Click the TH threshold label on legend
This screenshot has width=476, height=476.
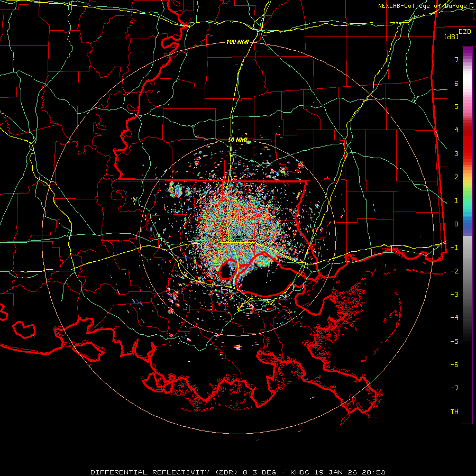(x=454, y=412)
